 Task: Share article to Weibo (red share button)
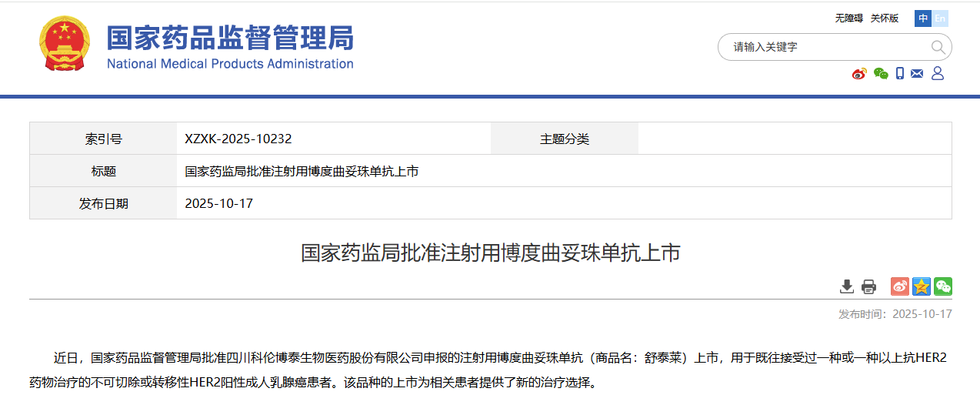(x=900, y=286)
